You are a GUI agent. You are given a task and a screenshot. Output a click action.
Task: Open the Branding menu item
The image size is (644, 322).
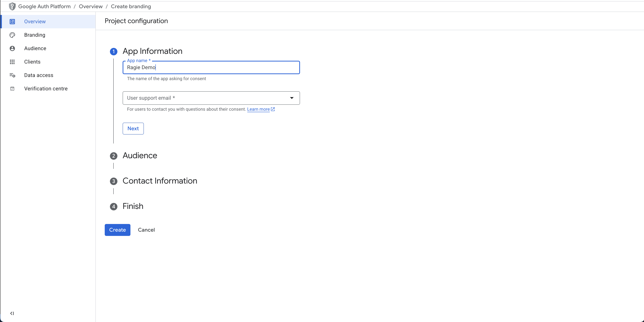point(48,35)
